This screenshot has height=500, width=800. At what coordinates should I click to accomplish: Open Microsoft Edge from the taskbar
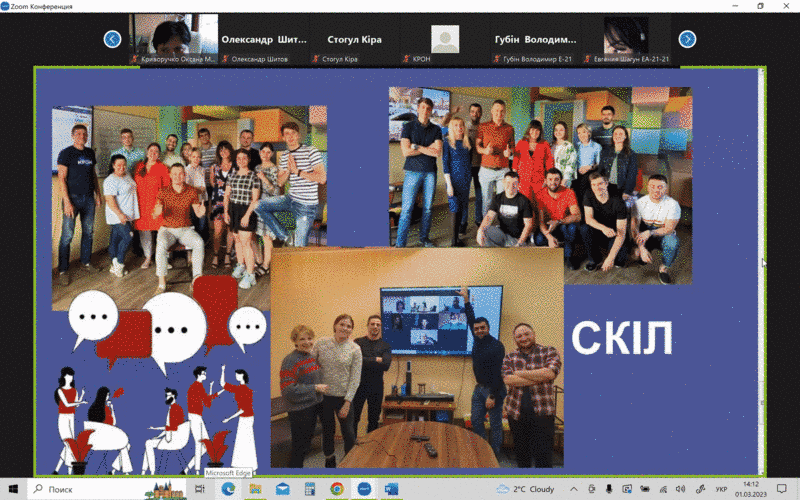click(228, 489)
